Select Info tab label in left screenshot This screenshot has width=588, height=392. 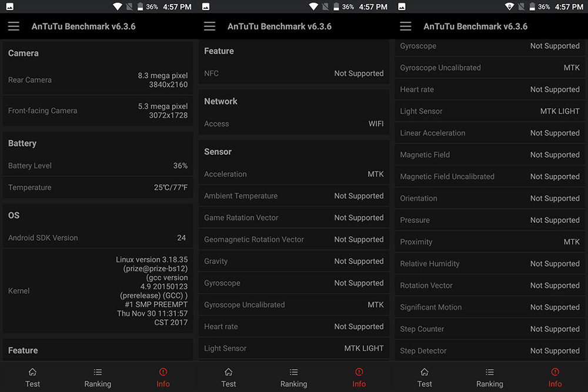pos(163,384)
